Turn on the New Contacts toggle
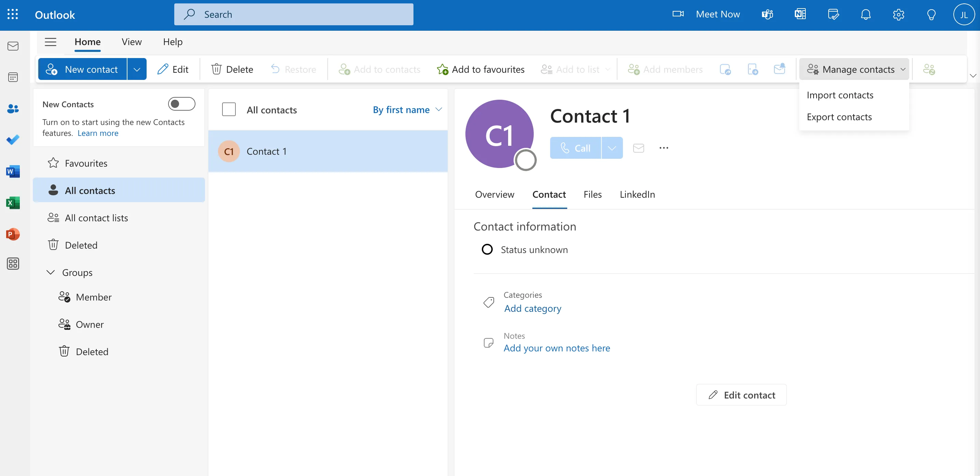The height and width of the screenshot is (476, 980). (x=181, y=104)
